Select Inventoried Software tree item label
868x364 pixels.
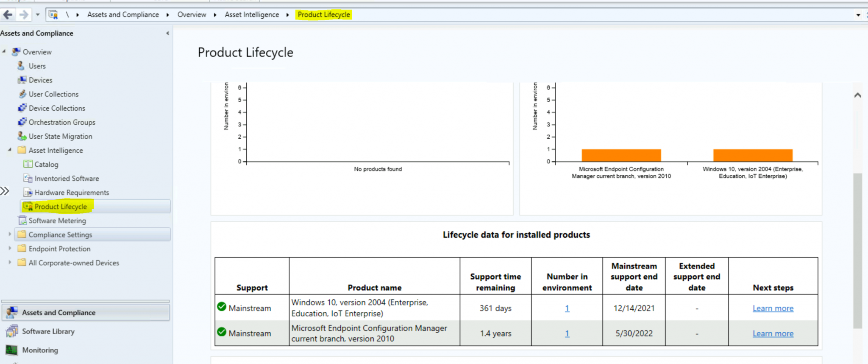[x=67, y=179]
